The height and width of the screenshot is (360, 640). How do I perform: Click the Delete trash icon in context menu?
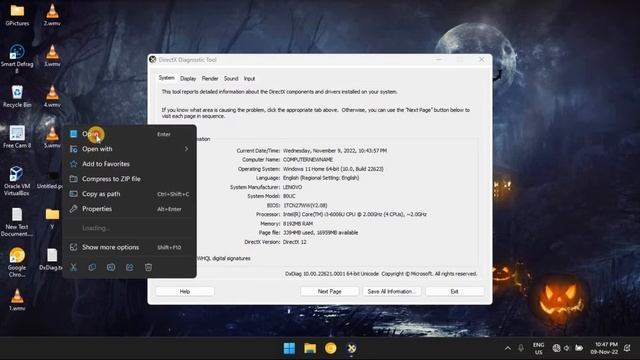coord(149,267)
